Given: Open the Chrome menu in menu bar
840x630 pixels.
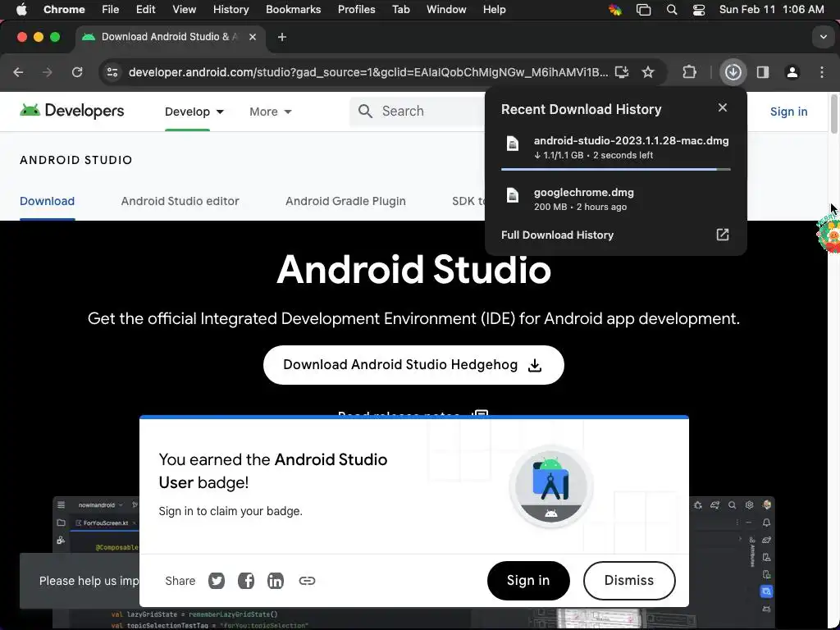Looking at the screenshot, I should point(64,10).
